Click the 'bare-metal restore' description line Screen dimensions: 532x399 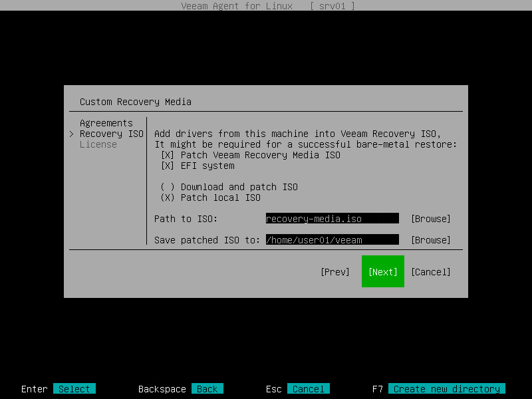tap(306, 144)
